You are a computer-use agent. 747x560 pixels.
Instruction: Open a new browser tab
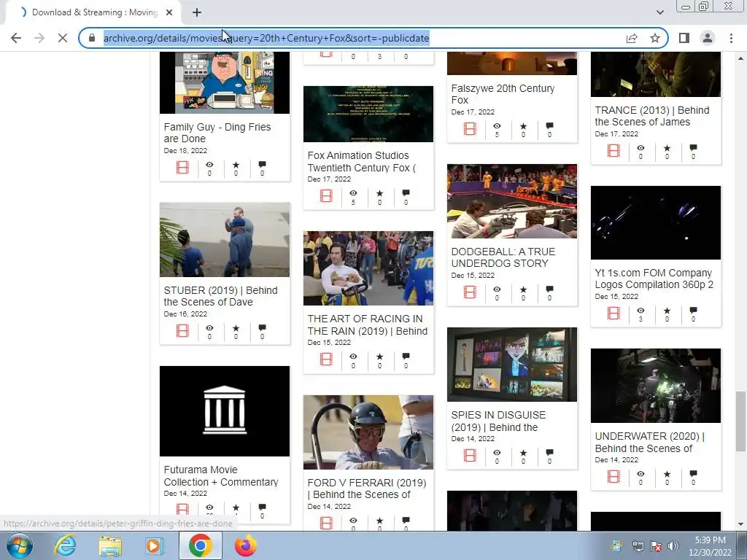(197, 12)
